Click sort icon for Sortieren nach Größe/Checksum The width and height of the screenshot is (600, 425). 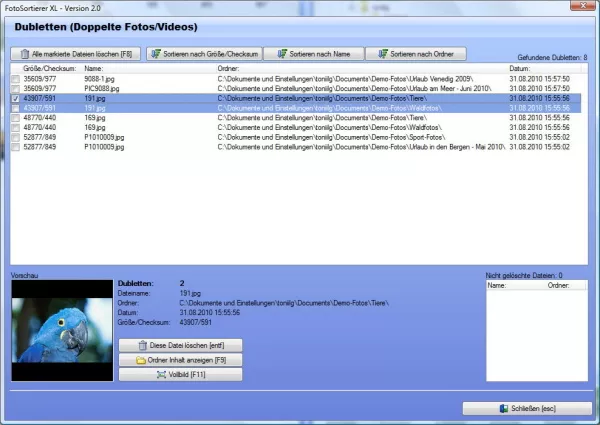coord(158,54)
